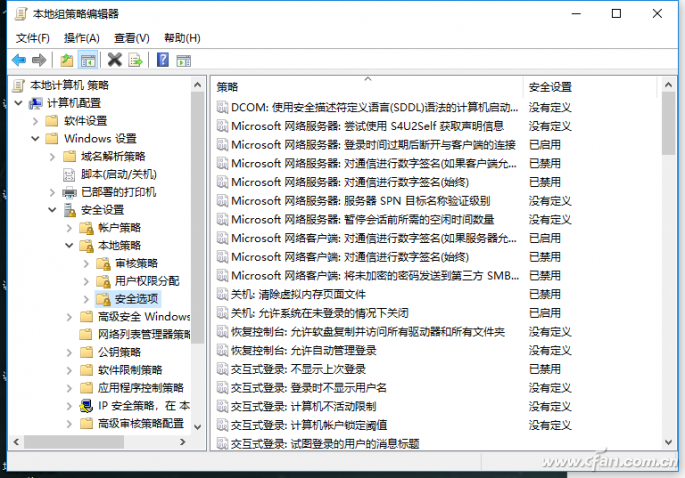Select Microsoft 网络客户端: 对通信进行数字签名(始终)
685x478 pixels.
(350, 256)
